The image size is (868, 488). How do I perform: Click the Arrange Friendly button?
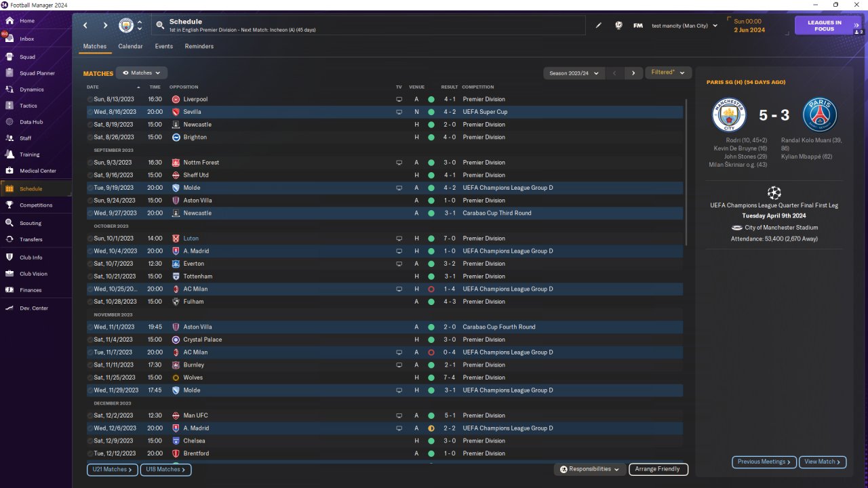click(x=658, y=469)
